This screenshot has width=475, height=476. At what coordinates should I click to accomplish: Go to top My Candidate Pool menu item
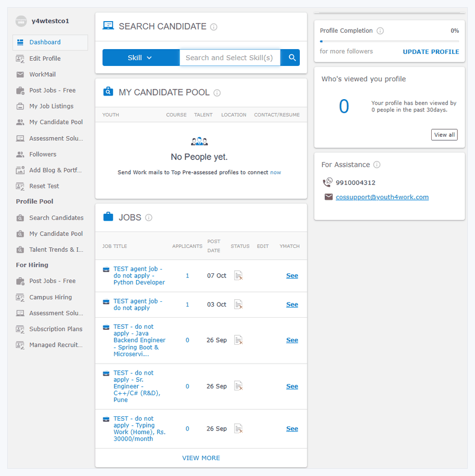point(56,122)
